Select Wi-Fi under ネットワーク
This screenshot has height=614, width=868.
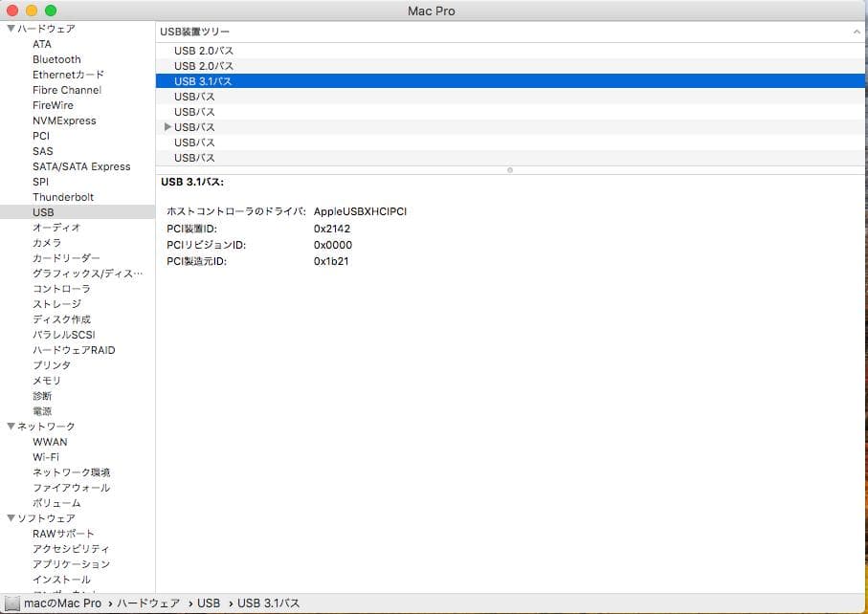[x=45, y=457]
